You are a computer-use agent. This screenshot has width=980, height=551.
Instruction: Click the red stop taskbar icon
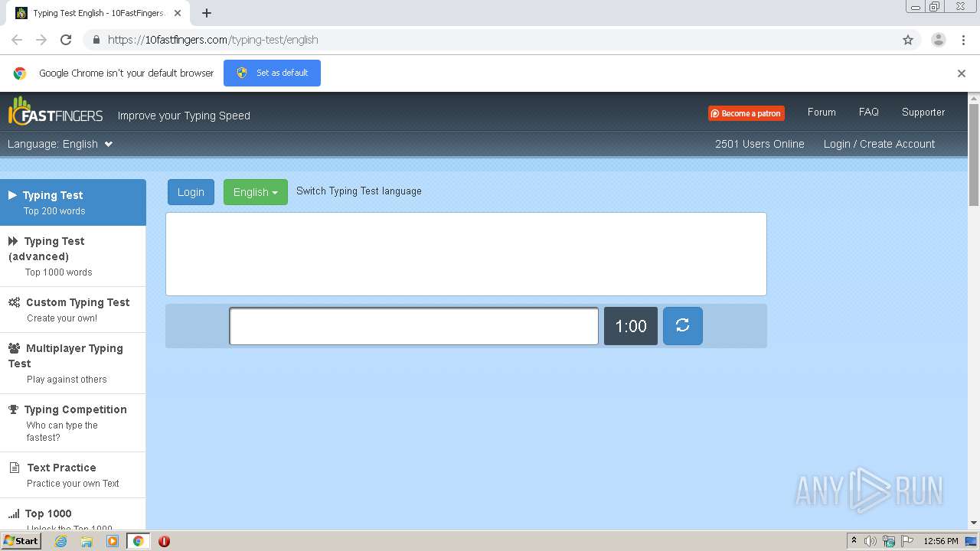[164, 541]
